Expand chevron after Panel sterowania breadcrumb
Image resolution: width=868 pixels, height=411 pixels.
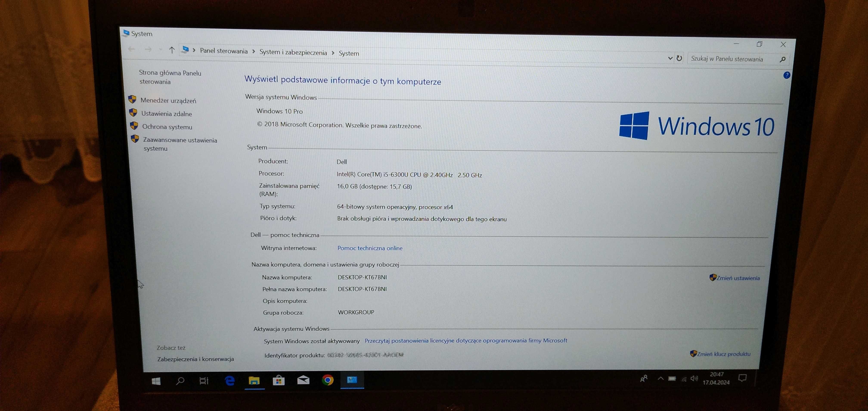[254, 51]
